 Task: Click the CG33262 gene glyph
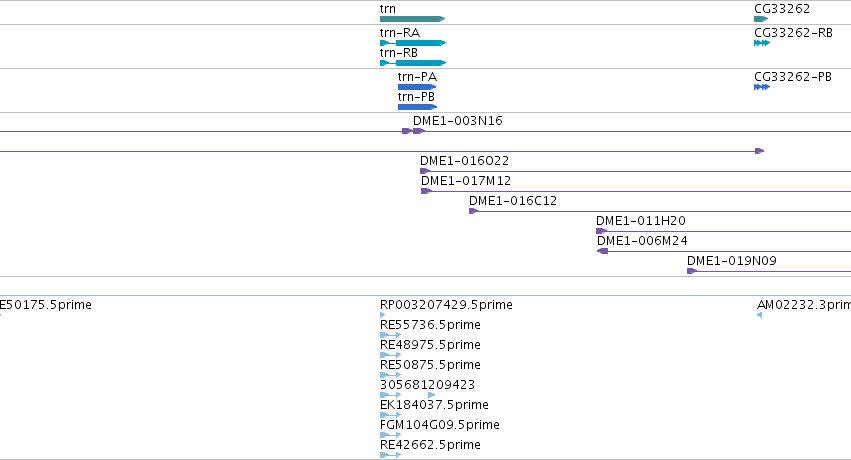761,19
